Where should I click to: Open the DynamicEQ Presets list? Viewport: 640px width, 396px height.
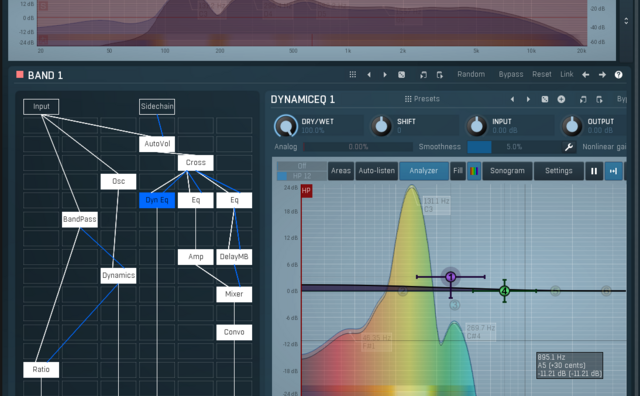pos(422,99)
